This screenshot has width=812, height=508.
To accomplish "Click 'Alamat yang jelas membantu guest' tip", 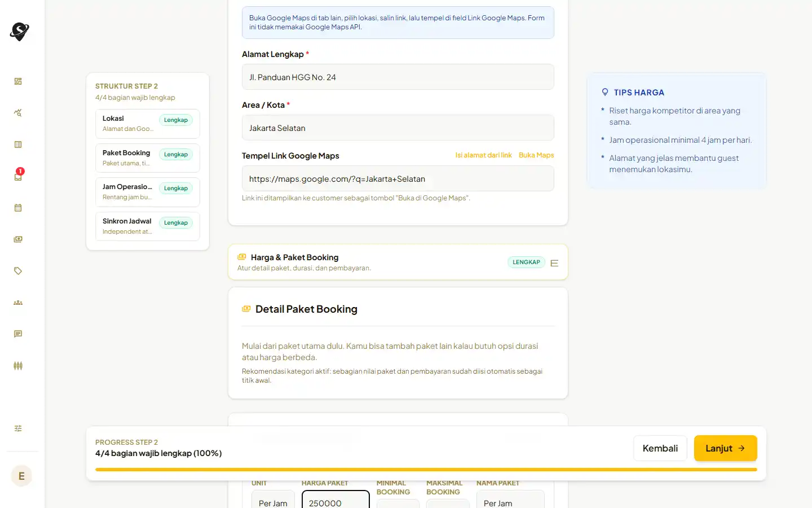I will click(x=674, y=164).
